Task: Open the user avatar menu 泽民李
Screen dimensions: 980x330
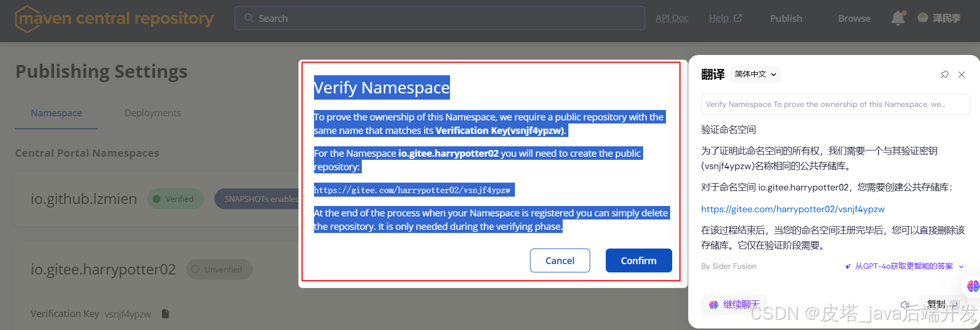Action: pyautogui.click(x=939, y=18)
